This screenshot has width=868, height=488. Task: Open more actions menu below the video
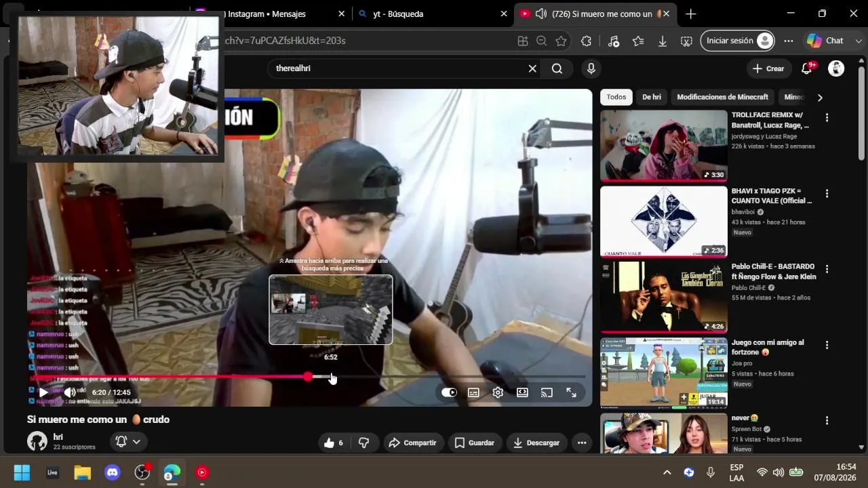(582, 443)
